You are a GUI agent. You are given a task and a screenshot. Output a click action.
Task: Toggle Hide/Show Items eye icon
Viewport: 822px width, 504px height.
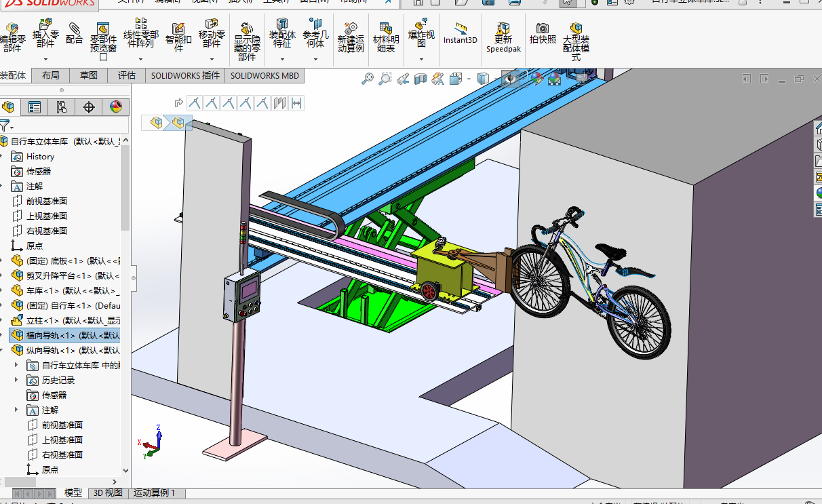click(x=511, y=79)
